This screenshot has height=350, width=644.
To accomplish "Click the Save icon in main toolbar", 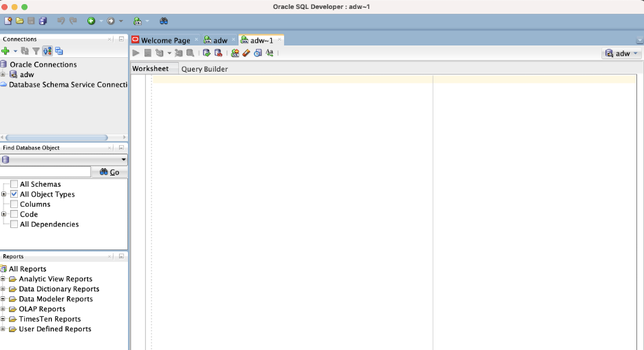I will tap(31, 21).
